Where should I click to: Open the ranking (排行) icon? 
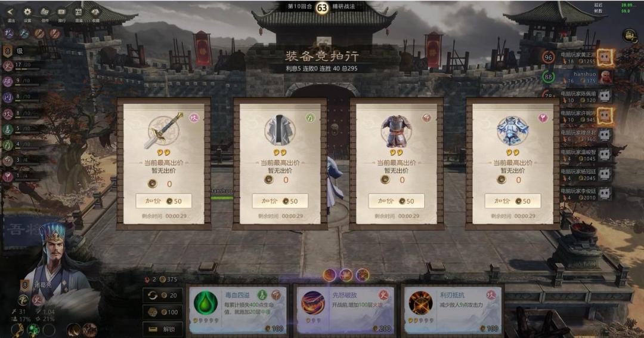[x=61, y=13]
